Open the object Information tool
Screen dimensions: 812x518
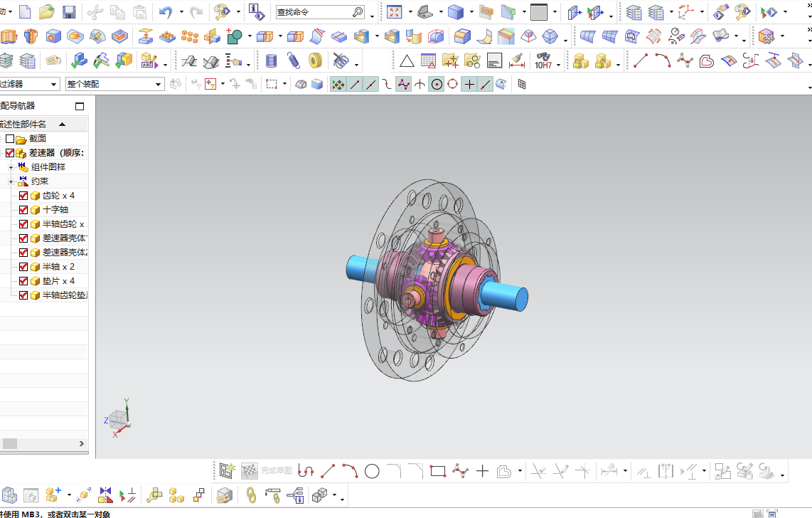[257, 11]
